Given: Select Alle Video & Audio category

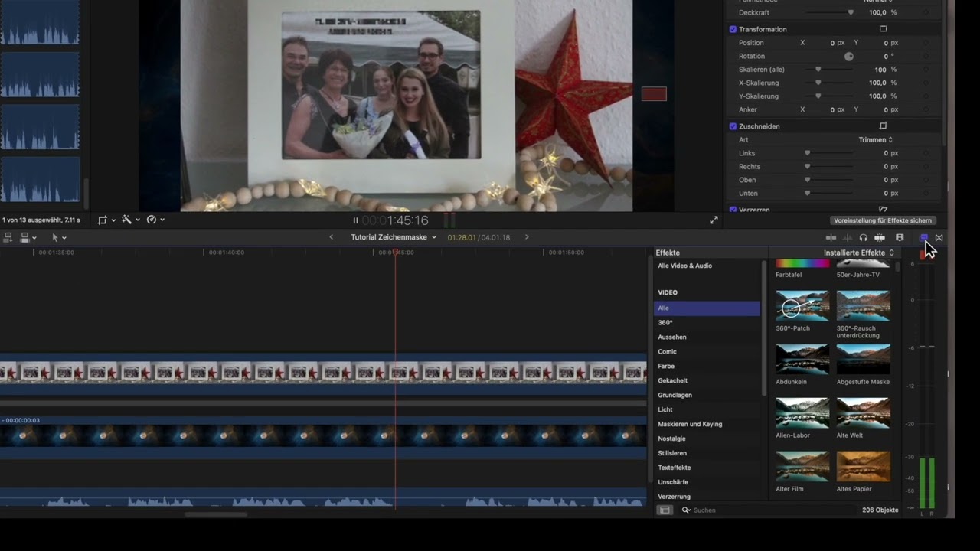Looking at the screenshot, I should [684, 266].
